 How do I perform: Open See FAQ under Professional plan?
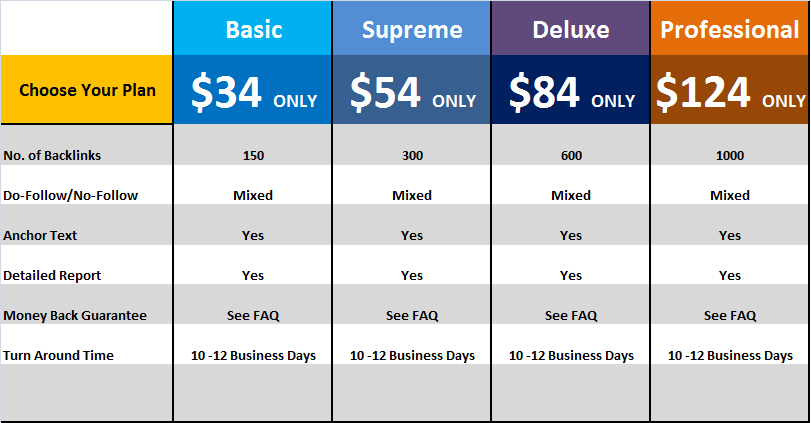pos(730,315)
